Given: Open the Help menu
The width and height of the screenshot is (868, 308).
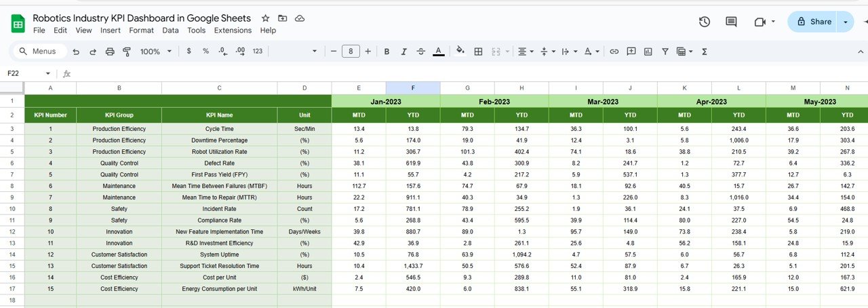Looking at the screenshot, I should point(268,31).
